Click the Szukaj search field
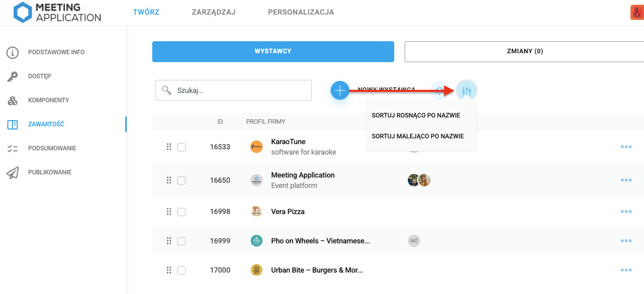The width and height of the screenshot is (644, 294). [x=234, y=90]
